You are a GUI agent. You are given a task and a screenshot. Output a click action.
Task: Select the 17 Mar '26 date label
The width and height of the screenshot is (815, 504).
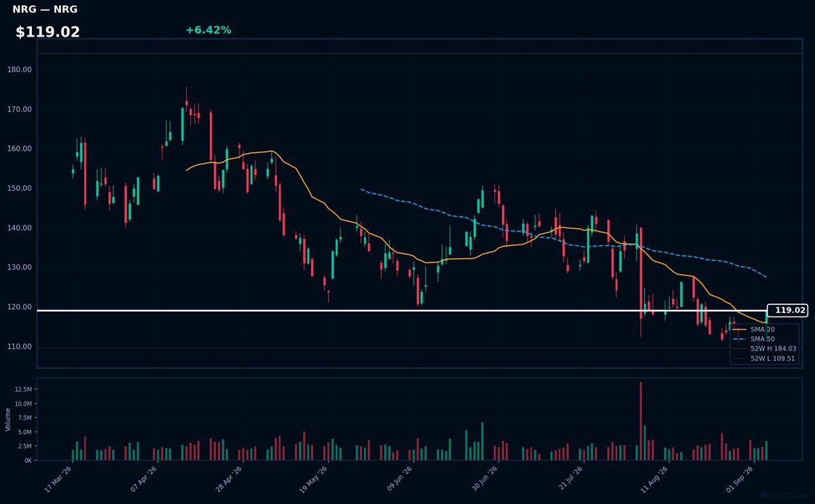point(58,479)
